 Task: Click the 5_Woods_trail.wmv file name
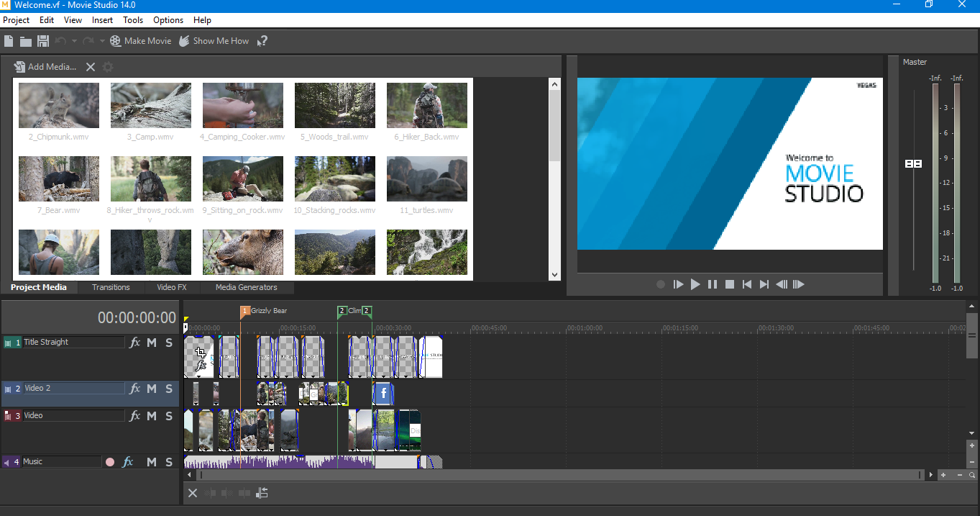click(x=335, y=137)
